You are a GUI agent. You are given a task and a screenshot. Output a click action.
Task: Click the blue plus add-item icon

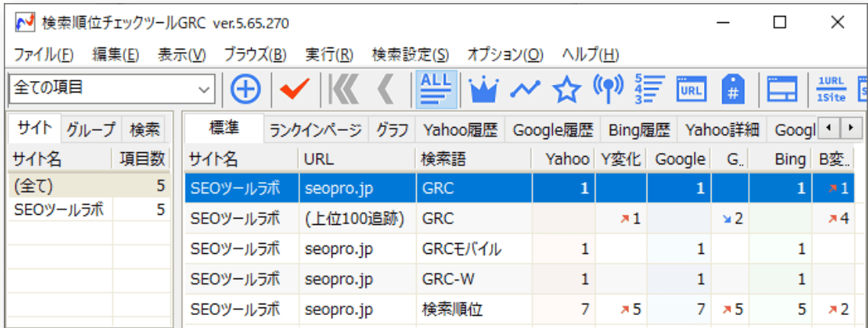(x=244, y=89)
